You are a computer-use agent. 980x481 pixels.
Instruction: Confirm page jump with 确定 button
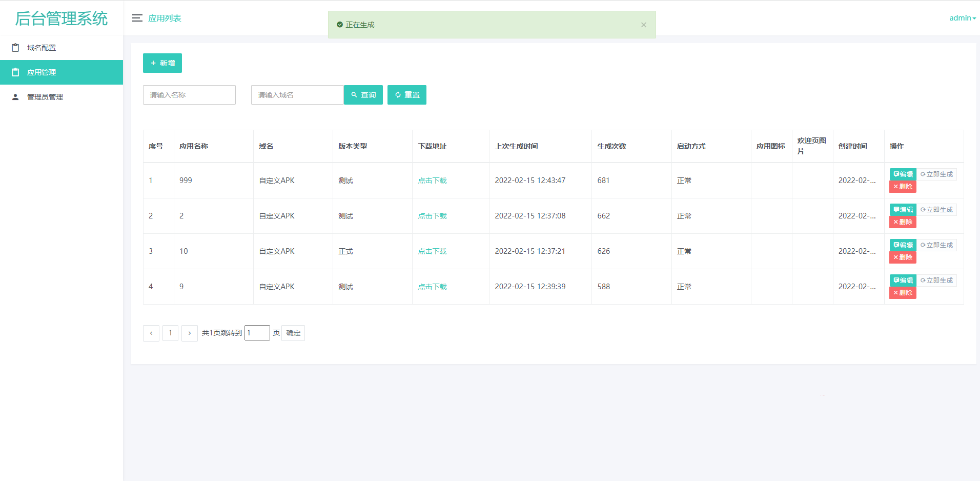293,333
